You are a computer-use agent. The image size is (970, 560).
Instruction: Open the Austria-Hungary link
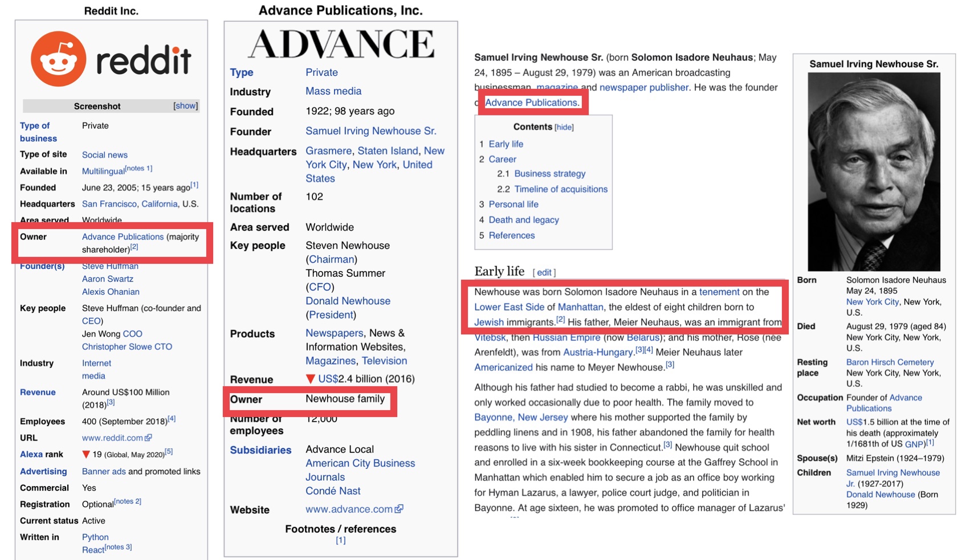click(x=598, y=352)
